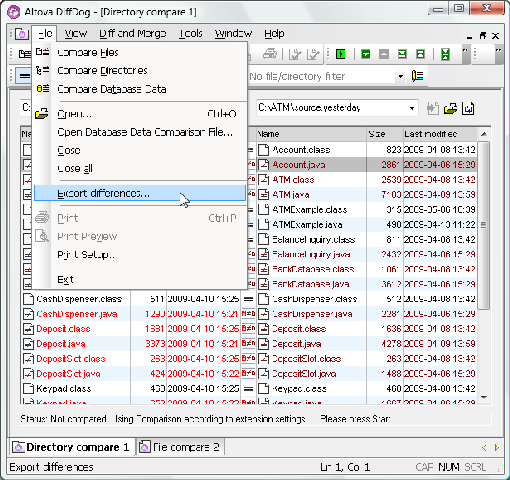The image size is (510, 480).
Task: Click the not-equal icon in the Deposit.java row
Action: tap(248, 344)
